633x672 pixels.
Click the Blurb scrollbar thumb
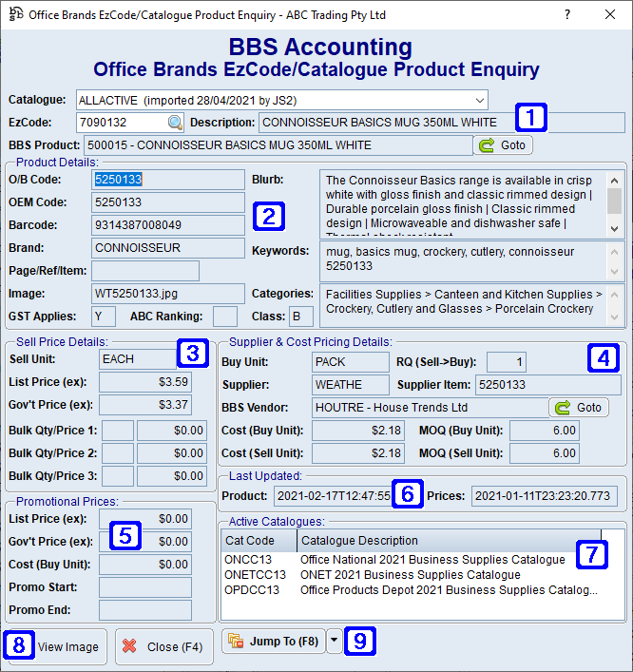pyautogui.click(x=614, y=201)
